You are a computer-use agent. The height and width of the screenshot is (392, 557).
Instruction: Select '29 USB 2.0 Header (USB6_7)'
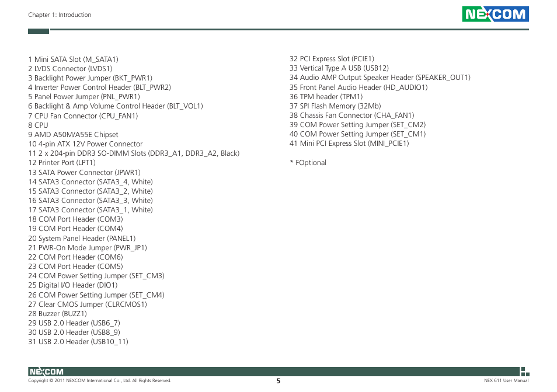74,323
